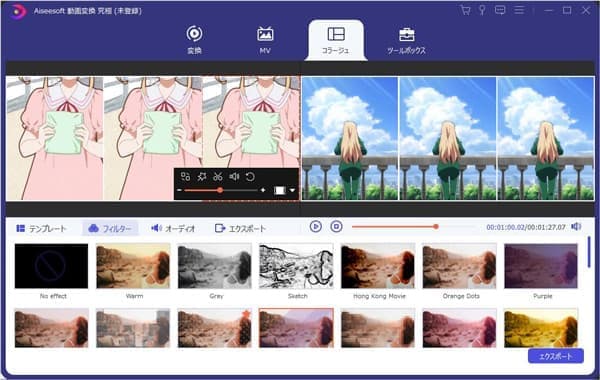Click the plus zoom icon

(263, 190)
